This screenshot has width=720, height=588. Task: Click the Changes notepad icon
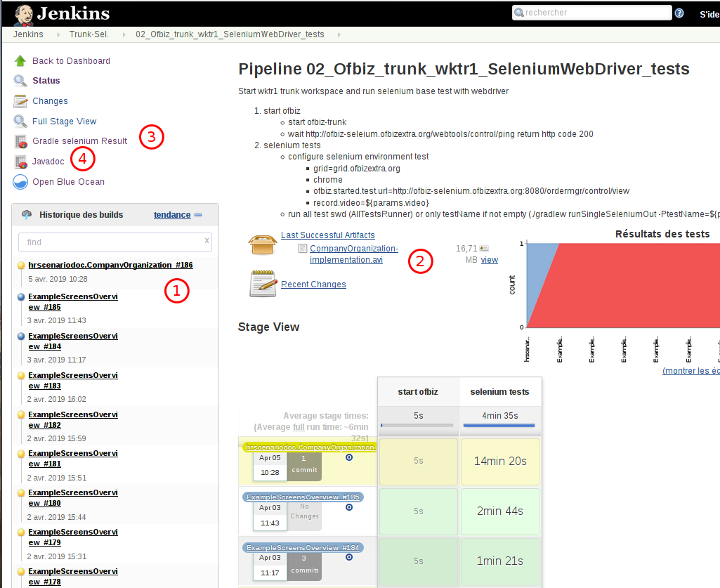[20, 101]
